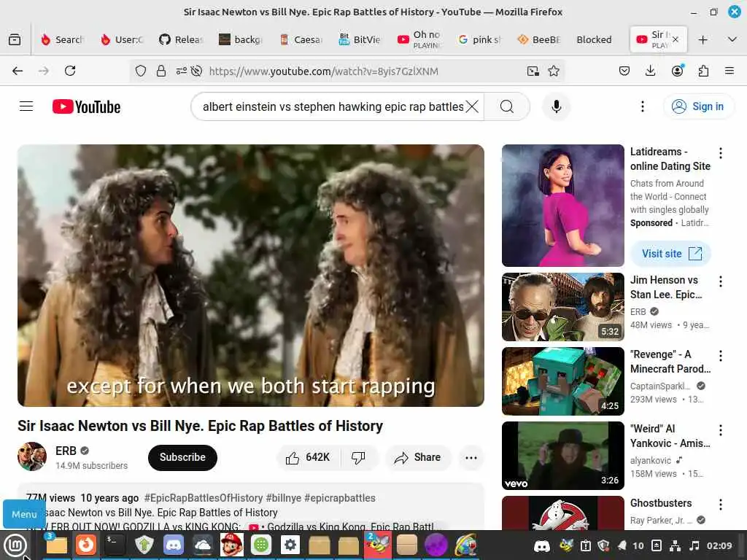The width and height of the screenshot is (747, 560).
Task: Switch to the BitView tab
Action: click(x=360, y=39)
